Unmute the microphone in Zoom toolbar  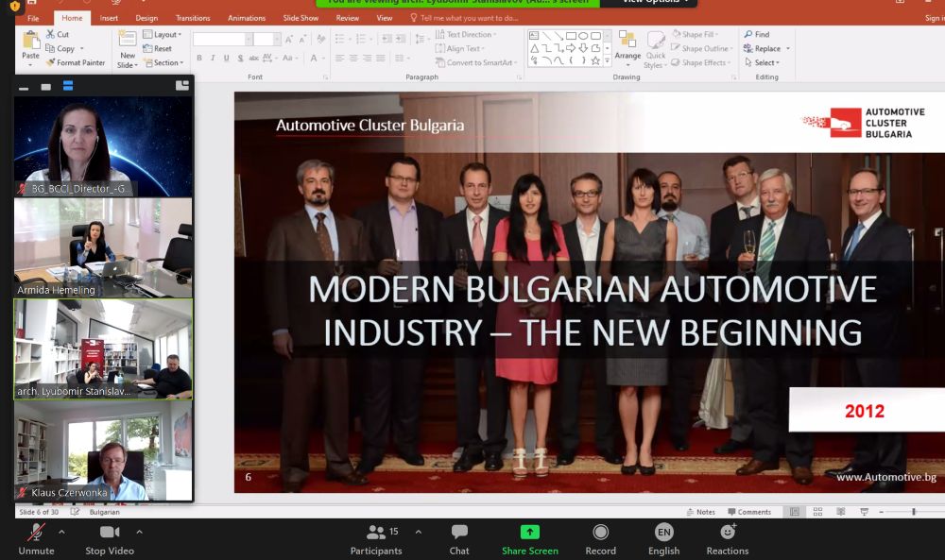(x=36, y=539)
